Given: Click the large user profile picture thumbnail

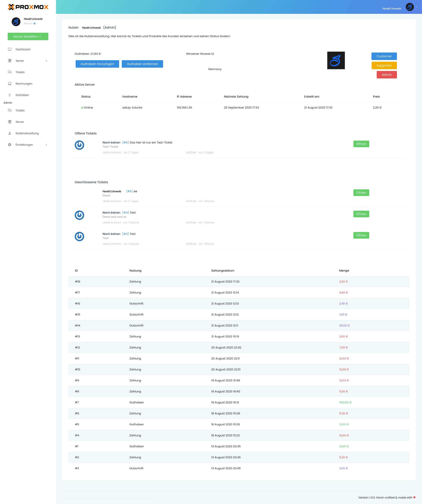Looking at the screenshot, I should coord(336,60).
